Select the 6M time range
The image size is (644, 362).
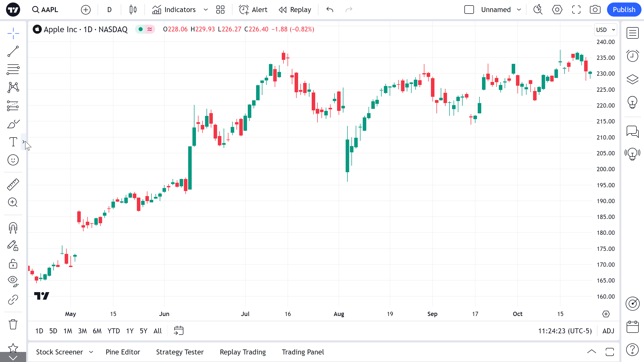[x=97, y=331]
